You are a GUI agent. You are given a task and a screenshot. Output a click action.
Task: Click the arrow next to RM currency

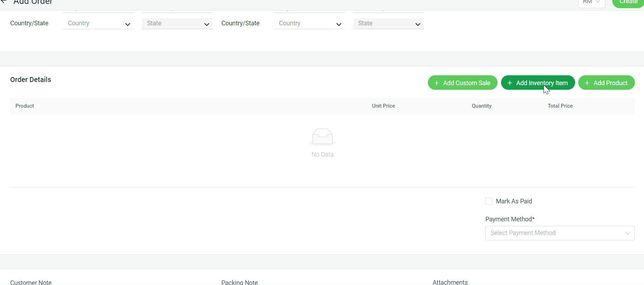click(x=598, y=2)
